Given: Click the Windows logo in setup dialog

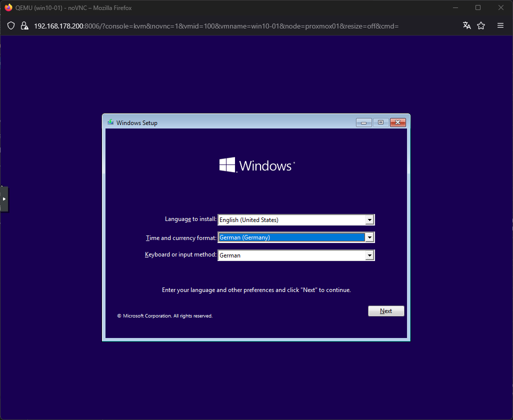Looking at the screenshot, I should tap(227, 165).
